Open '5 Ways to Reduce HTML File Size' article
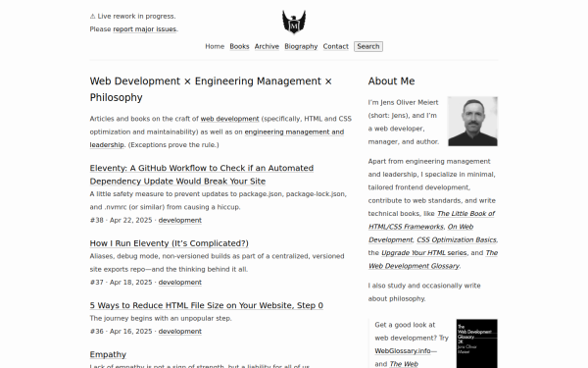Viewport: 588px width, 368px height. 206,305
